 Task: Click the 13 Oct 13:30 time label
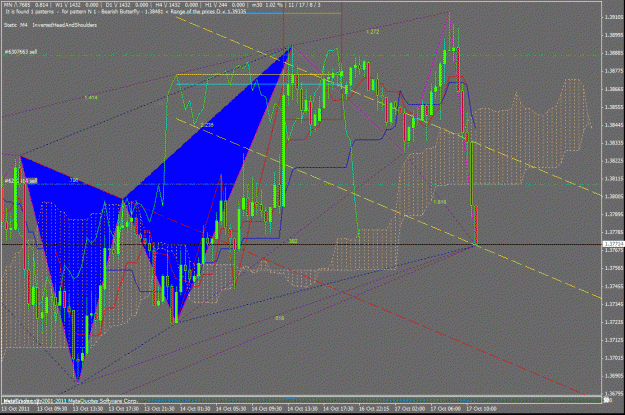[87, 409]
